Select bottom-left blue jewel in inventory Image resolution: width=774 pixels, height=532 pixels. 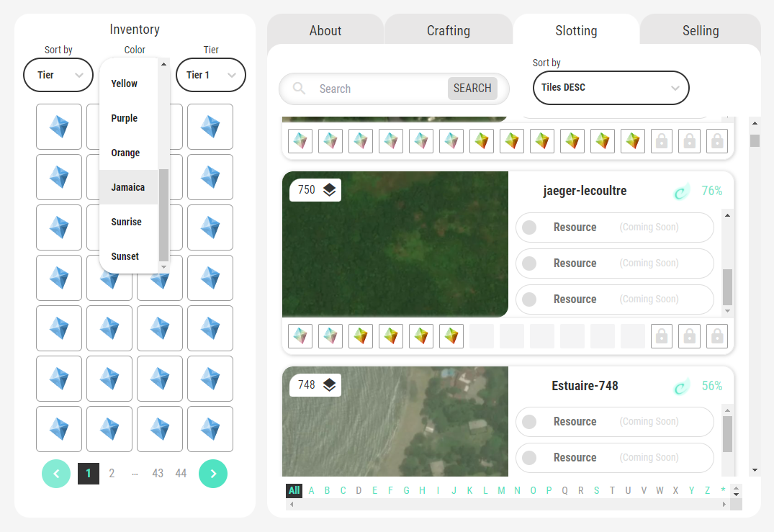59,429
